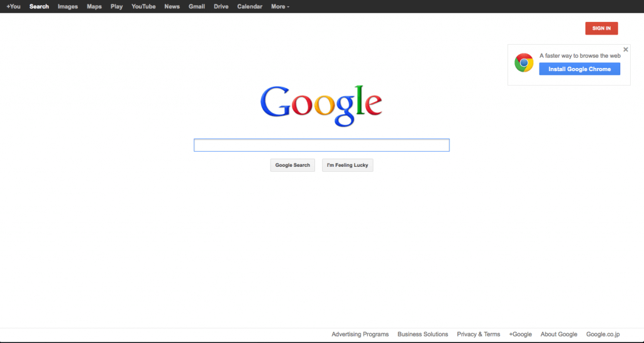The height and width of the screenshot is (343, 644).
Task: Click Install Google Chrome button
Action: tap(579, 69)
